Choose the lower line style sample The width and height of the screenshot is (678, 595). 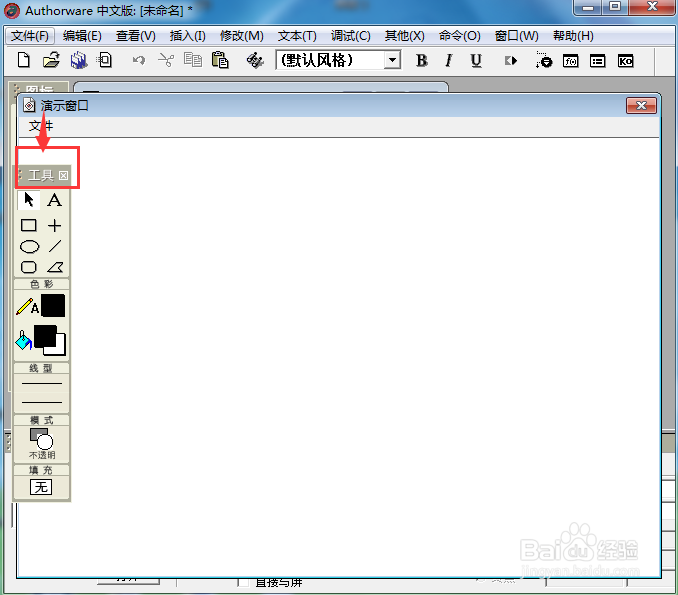point(42,402)
